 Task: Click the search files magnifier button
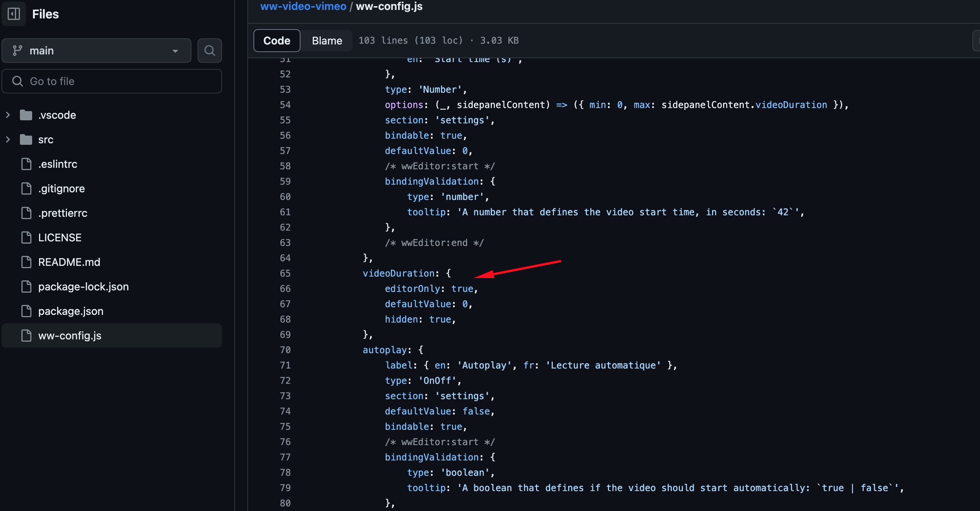pos(209,51)
